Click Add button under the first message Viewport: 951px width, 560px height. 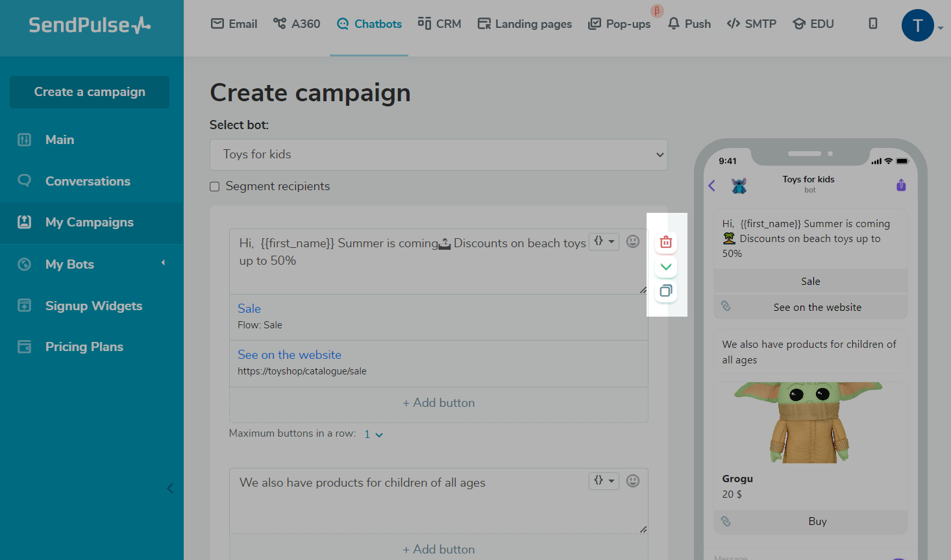[x=439, y=403]
